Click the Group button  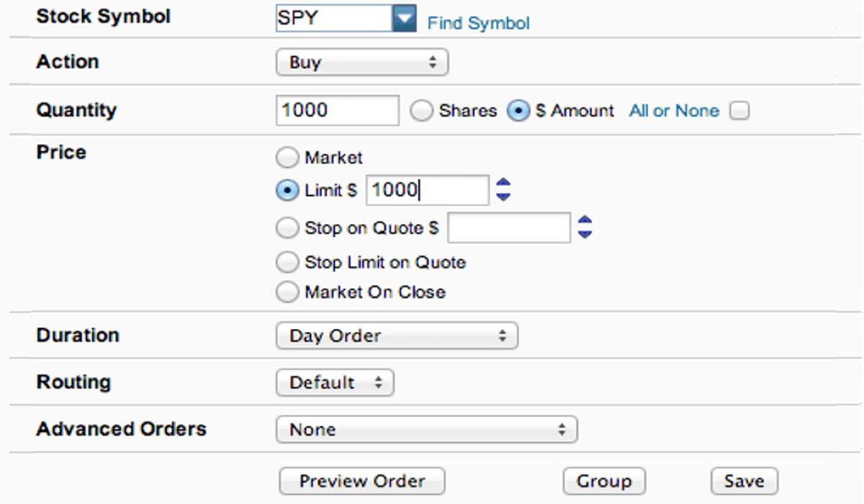pos(604,481)
